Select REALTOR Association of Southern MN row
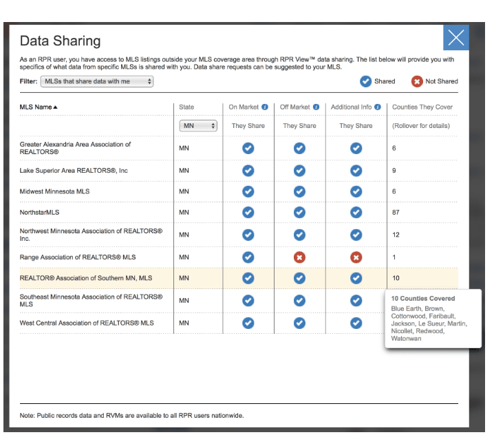 [x=86, y=278]
